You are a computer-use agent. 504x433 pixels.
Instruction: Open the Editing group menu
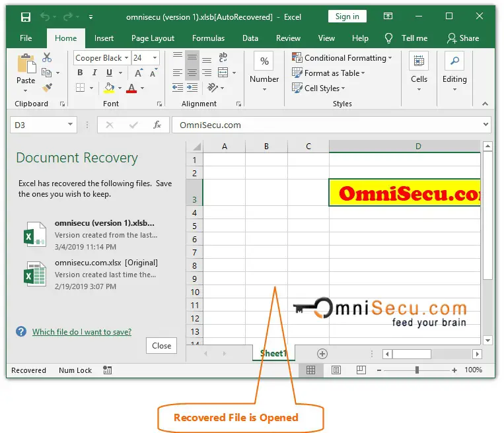[x=454, y=71]
